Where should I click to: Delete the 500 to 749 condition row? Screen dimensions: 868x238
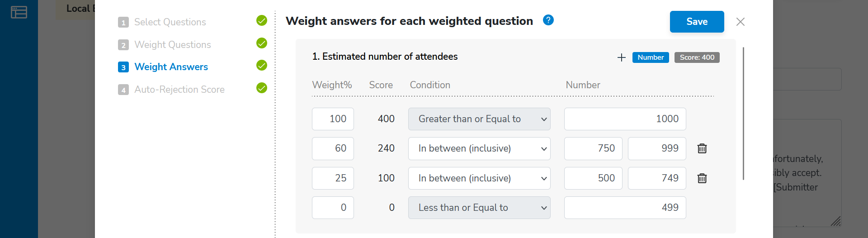702,178
